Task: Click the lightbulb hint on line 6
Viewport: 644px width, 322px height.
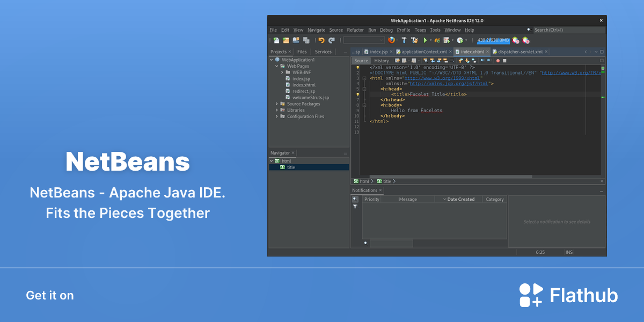Action: tap(357, 94)
